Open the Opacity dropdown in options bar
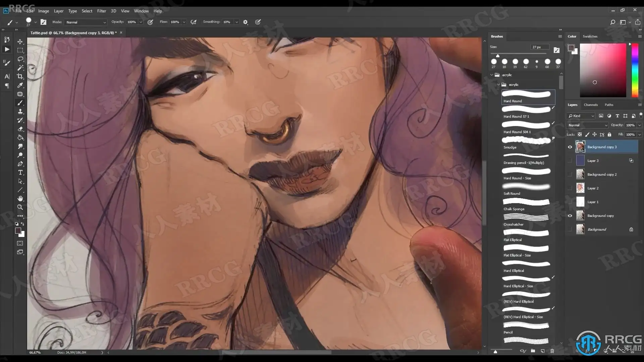This screenshot has width=644, height=362. [x=141, y=22]
